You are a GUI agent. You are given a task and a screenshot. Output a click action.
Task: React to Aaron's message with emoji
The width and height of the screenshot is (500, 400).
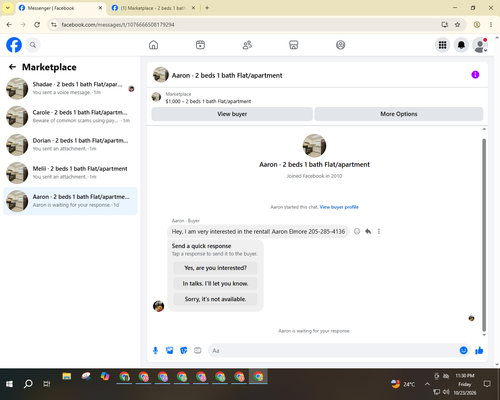coord(357,231)
